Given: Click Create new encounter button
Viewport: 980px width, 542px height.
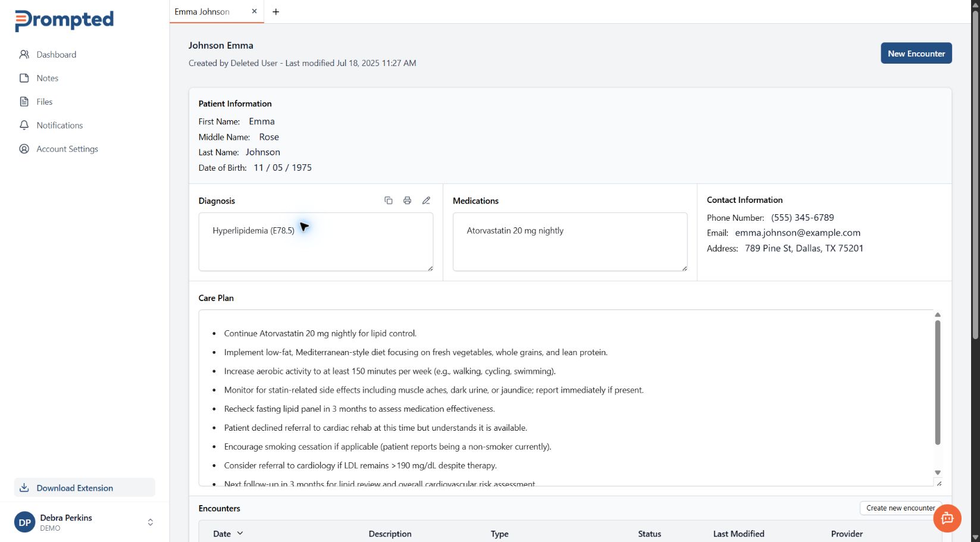Looking at the screenshot, I should click(x=900, y=508).
